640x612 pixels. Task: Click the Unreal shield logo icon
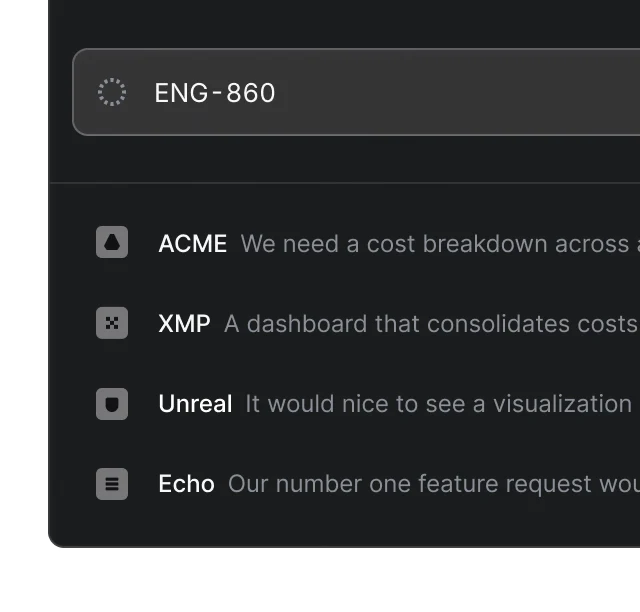(112, 403)
